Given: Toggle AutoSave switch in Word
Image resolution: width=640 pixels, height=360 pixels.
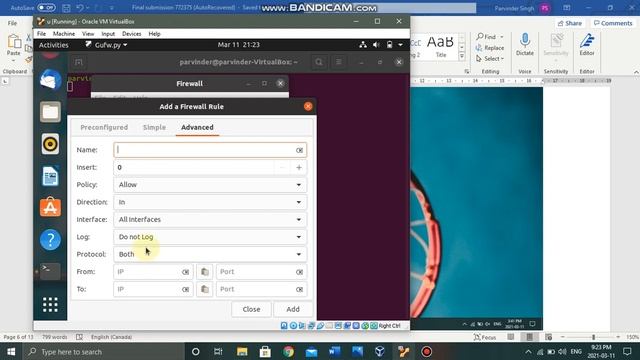Looking at the screenshot, I should (x=46, y=7).
